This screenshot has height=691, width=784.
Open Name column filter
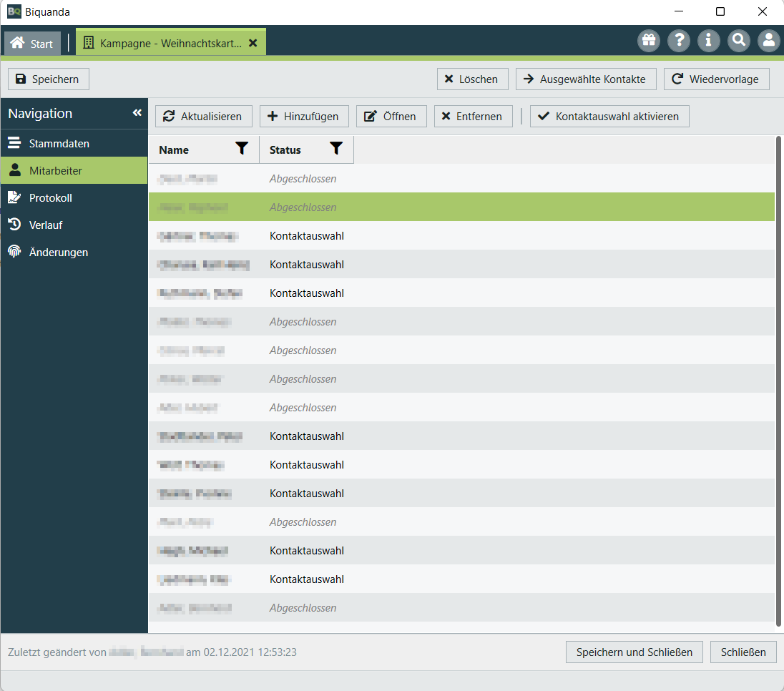[242, 149]
